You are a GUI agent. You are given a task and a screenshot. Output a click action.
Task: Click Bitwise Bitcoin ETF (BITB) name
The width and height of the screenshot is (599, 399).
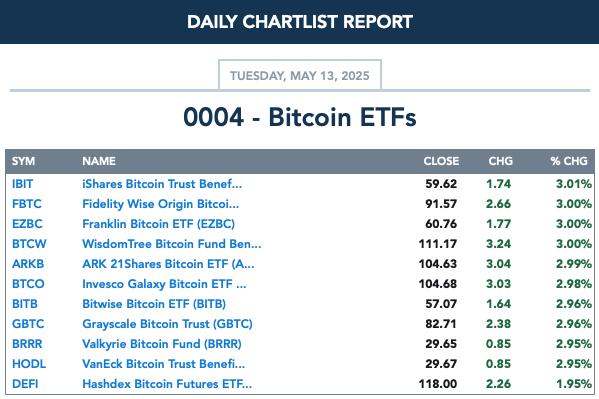(154, 304)
